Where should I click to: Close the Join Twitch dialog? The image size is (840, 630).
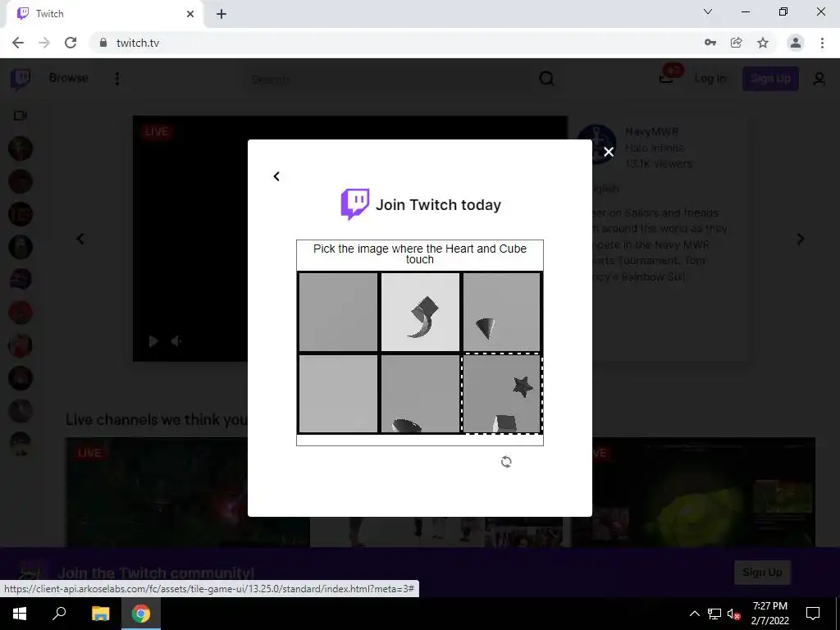point(609,152)
